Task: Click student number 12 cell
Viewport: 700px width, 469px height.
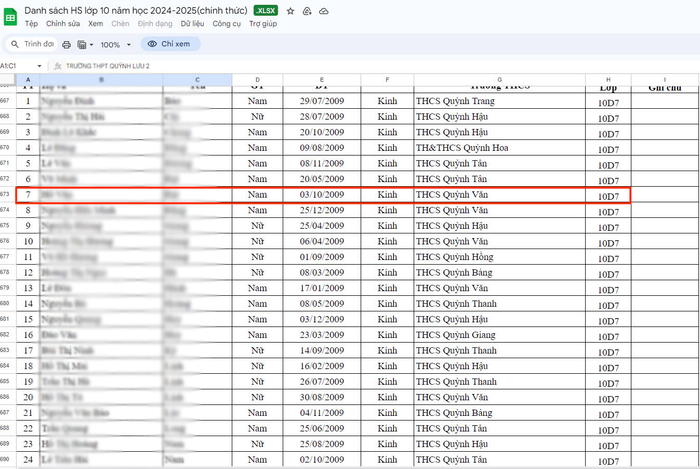Action: [x=28, y=273]
